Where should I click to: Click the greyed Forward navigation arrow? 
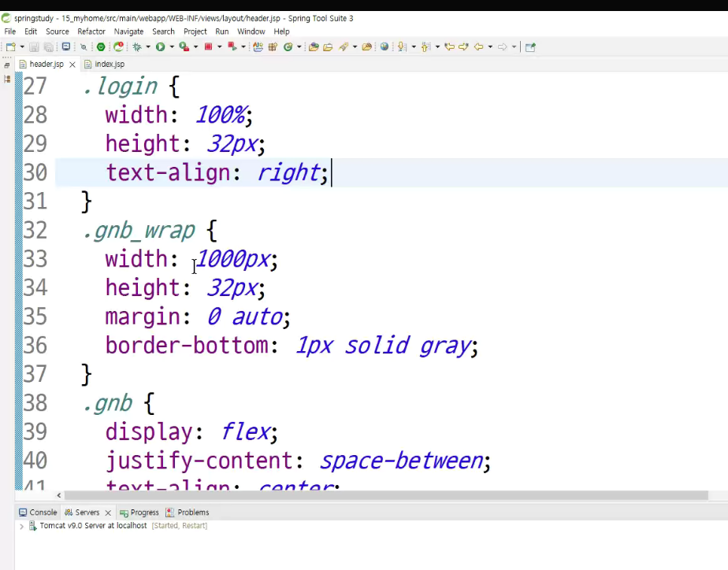(503, 46)
